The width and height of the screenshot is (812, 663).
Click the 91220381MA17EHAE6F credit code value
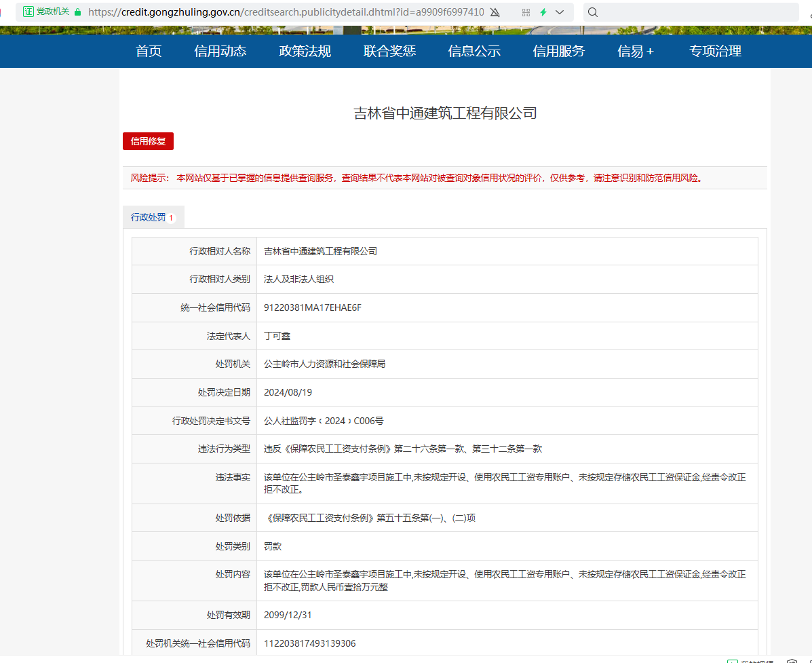(x=313, y=307)
